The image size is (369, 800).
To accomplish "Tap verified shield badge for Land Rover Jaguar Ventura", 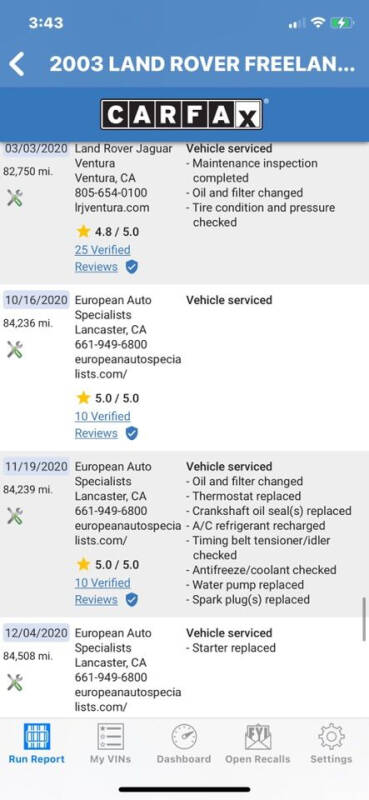I will [132, 266].
